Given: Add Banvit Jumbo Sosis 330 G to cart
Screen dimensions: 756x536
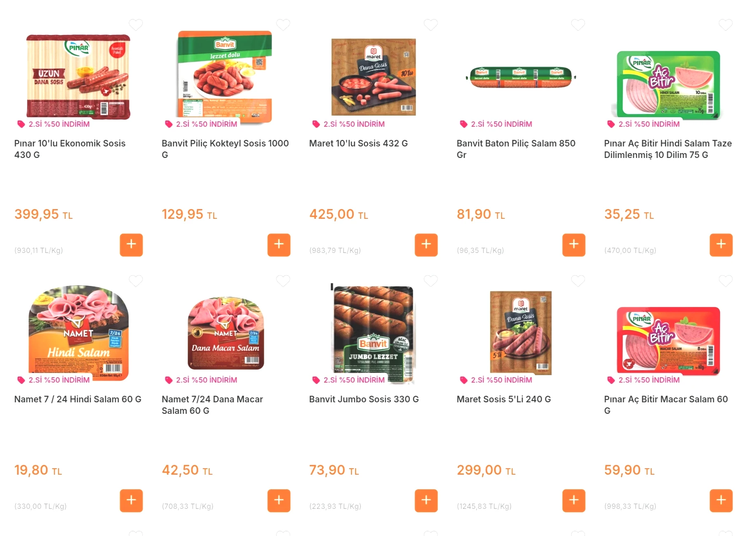Looking at the screenshot, I should click(x=426, y=501).
